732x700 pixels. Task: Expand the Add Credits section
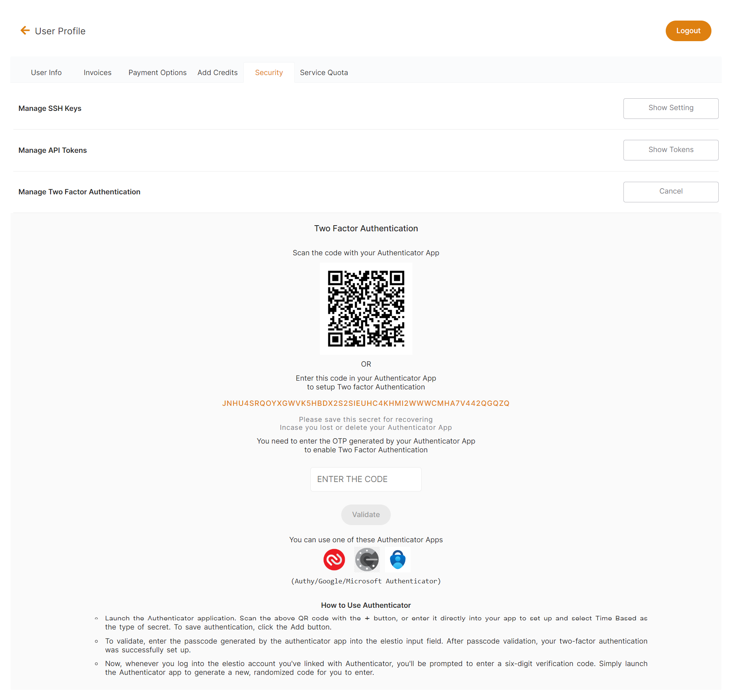217,73
